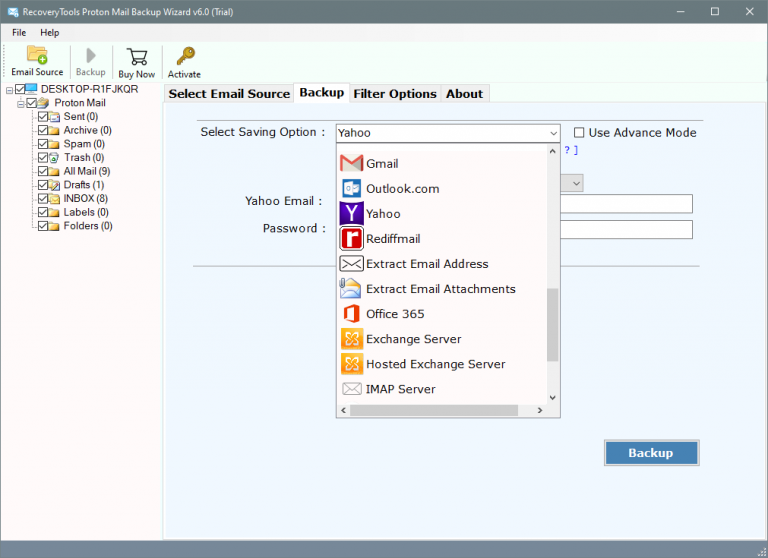The image size is (768, 558).
Task: Switch to the About tab
Action: pyautogui.click(x=464, y=94)
